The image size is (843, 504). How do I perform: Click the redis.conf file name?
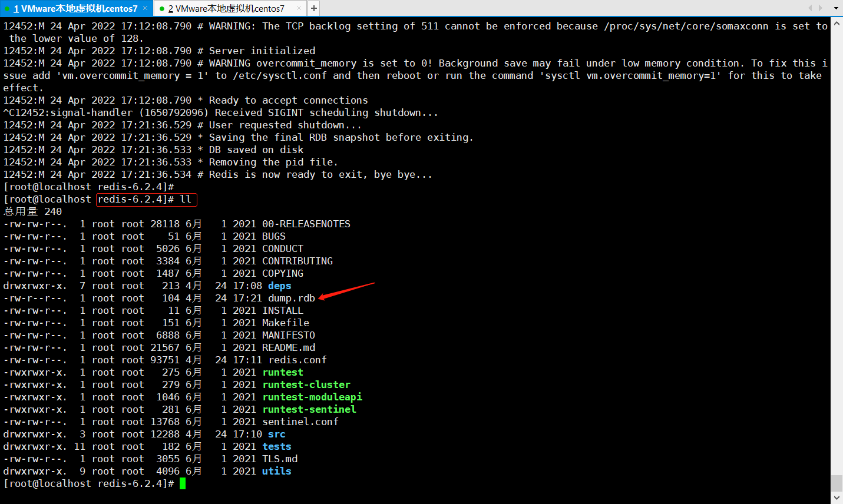(x=297, y=360)
